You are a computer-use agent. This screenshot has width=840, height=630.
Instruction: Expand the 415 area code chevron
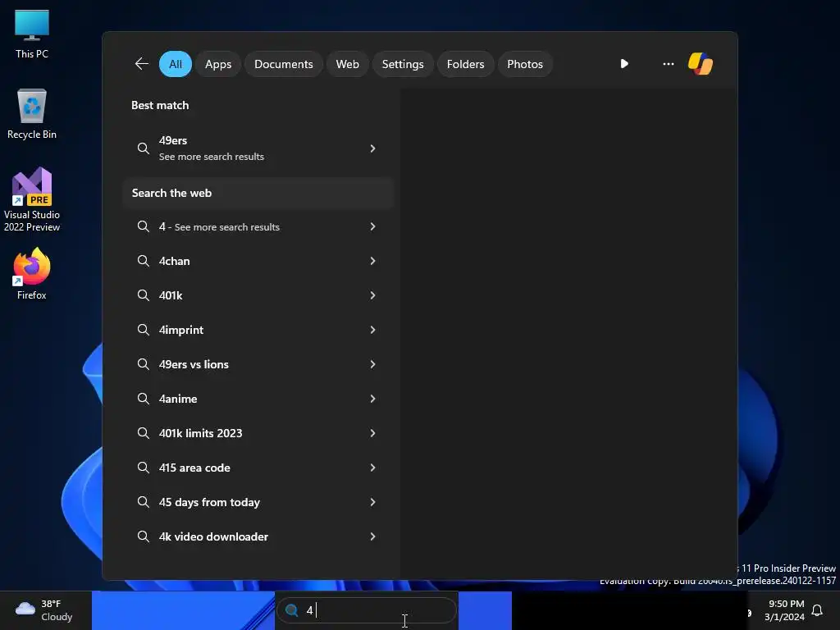click(x=373, y=467)
